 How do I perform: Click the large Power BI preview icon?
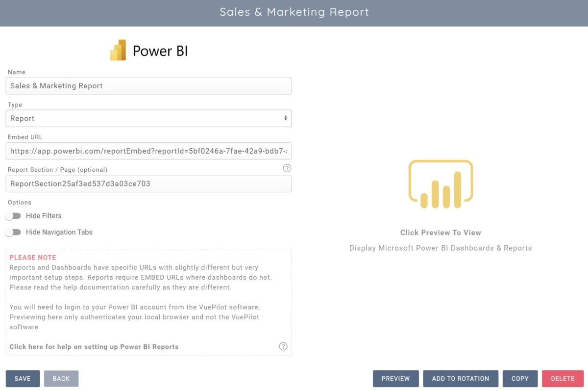[x=440, y=183]
